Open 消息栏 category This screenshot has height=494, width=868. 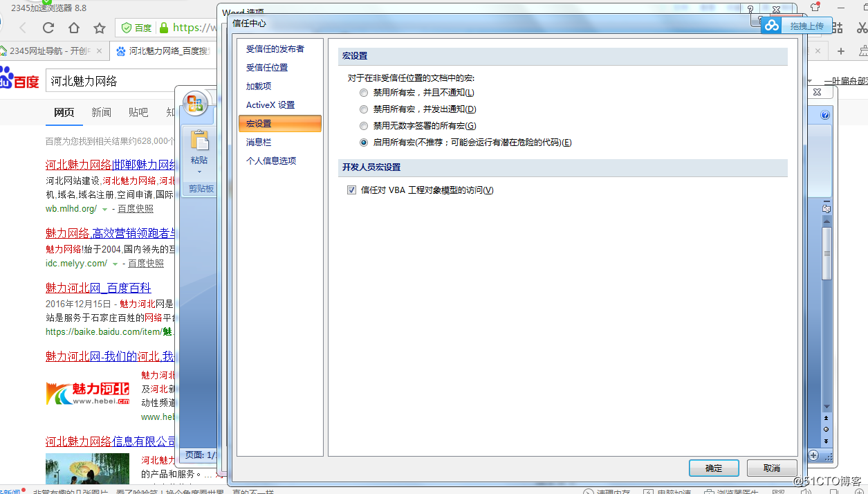click(x=259, y=143)
